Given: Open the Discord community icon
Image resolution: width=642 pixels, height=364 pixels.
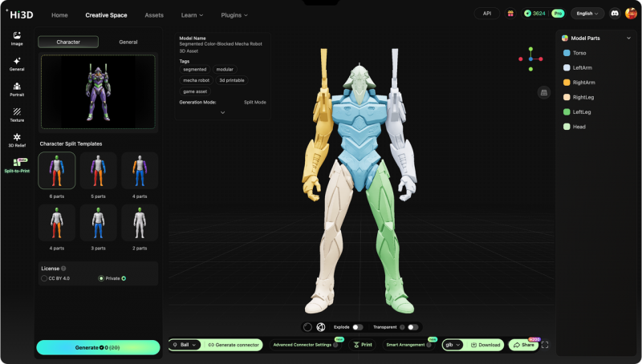Looking at the screenshot, I should [615, 14].
